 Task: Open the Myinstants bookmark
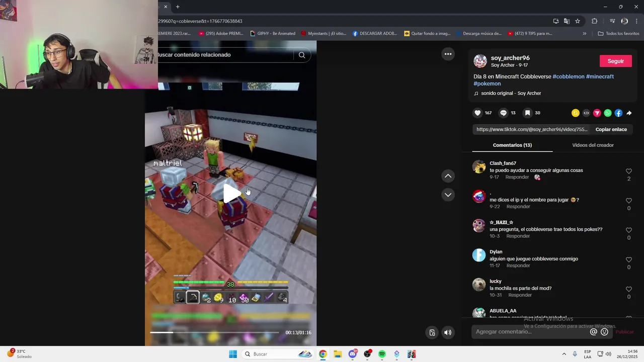pos(324,34)
